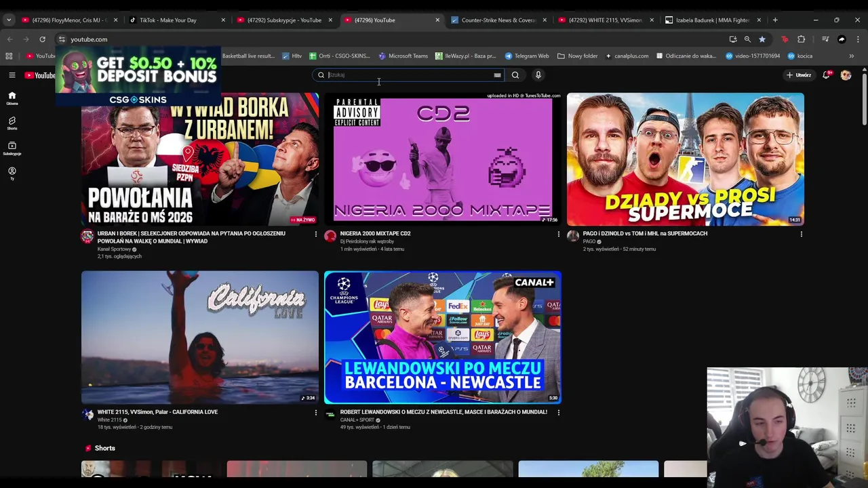Open White 2115 channel avatar

[87, 415]
